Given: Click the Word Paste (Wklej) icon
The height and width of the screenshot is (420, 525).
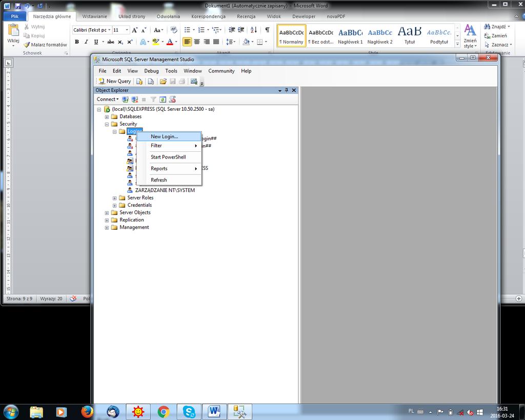Looking at the screenshot, I should pos(13,30).
